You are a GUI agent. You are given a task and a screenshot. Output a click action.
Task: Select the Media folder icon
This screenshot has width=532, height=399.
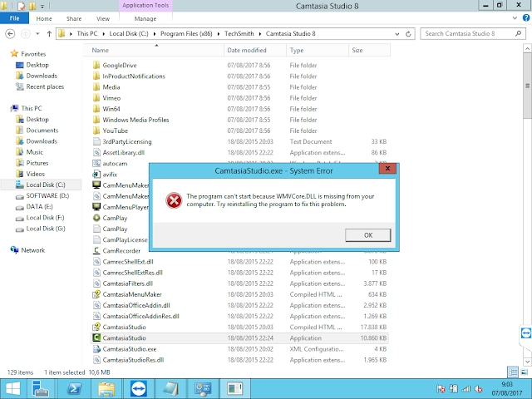point(96,87)
